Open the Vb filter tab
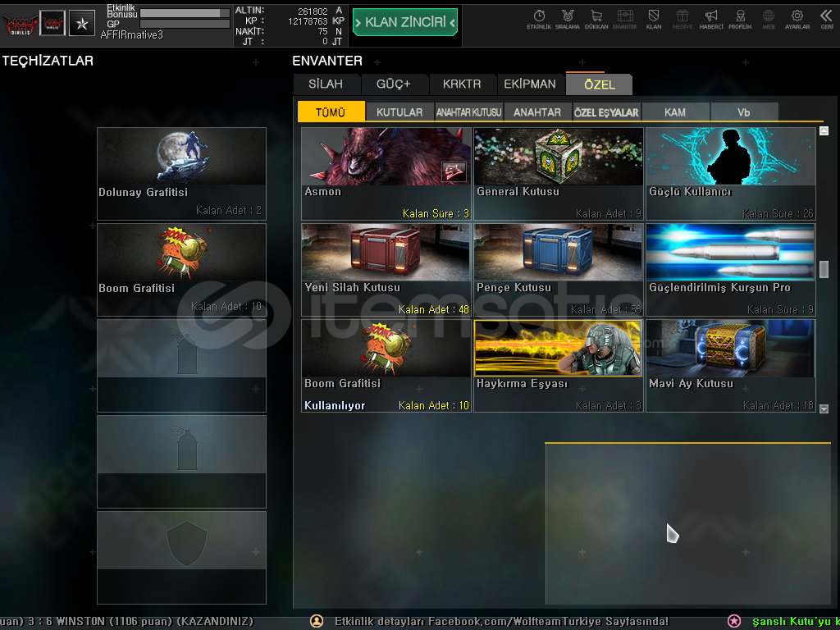 click(x=744, y=112)
